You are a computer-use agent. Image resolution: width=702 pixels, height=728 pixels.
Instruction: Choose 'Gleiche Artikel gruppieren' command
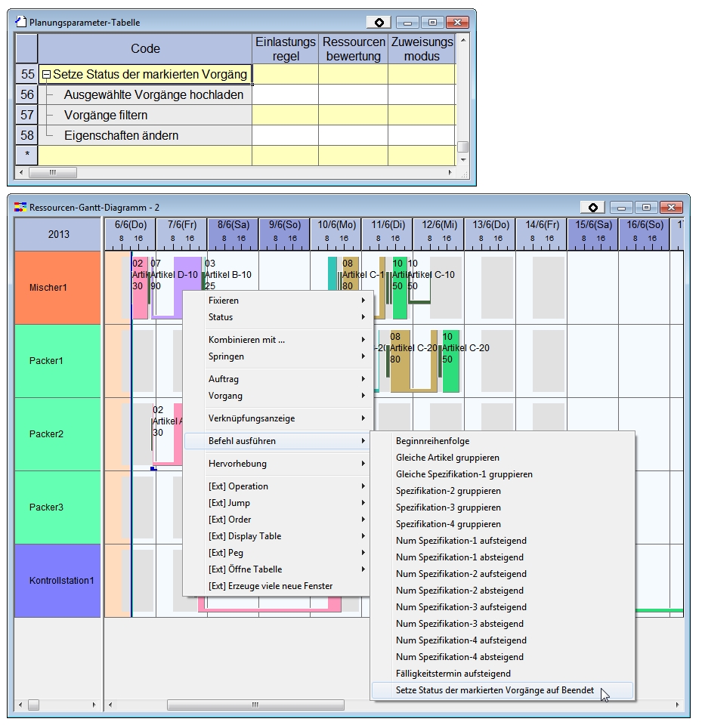click(x=447, y=458)
